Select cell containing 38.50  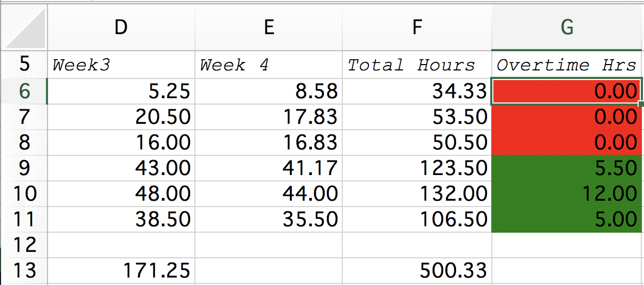point(121,219)
